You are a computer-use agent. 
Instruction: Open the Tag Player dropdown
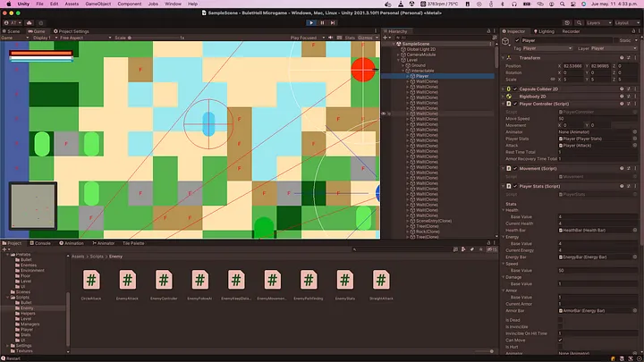[547, 48]
